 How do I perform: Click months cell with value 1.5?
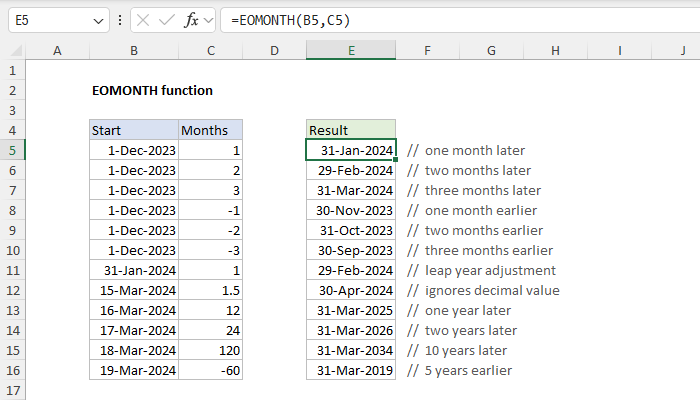coord(211,291)
